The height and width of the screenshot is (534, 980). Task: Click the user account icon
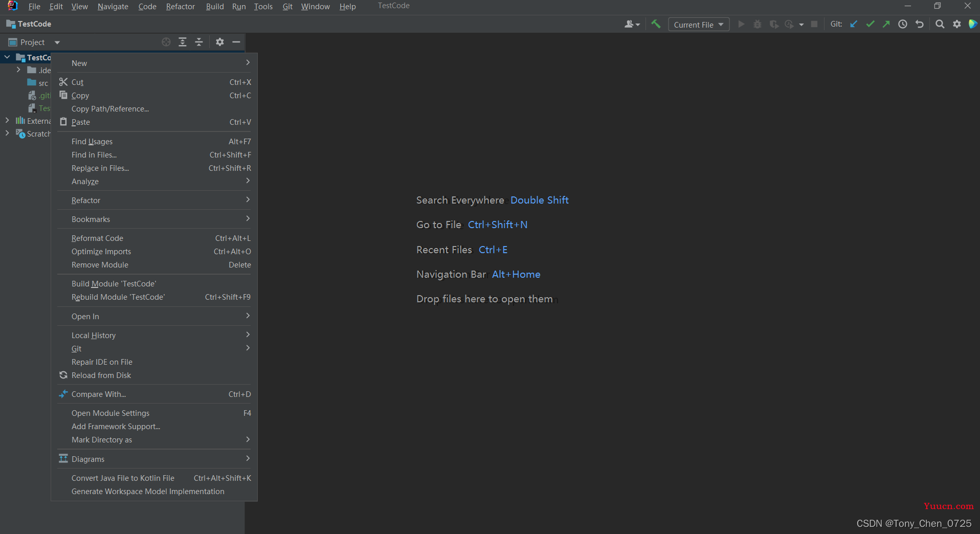coord(632,24)
